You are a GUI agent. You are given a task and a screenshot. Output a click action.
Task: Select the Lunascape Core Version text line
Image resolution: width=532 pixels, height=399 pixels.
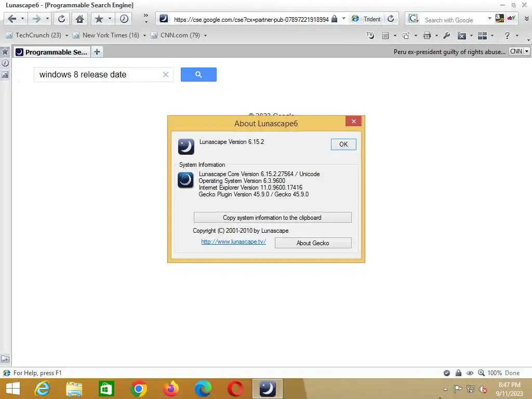tap(259, 174)
